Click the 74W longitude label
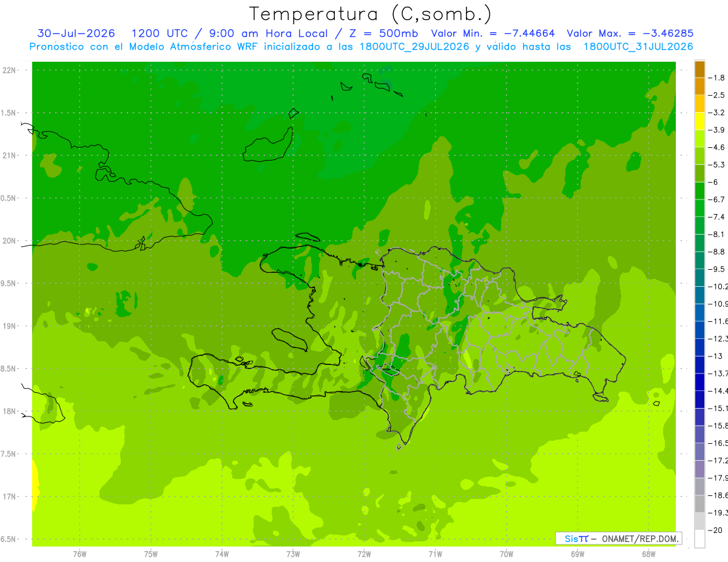Screen dimensions: 728x562 (x=222, y=554)
